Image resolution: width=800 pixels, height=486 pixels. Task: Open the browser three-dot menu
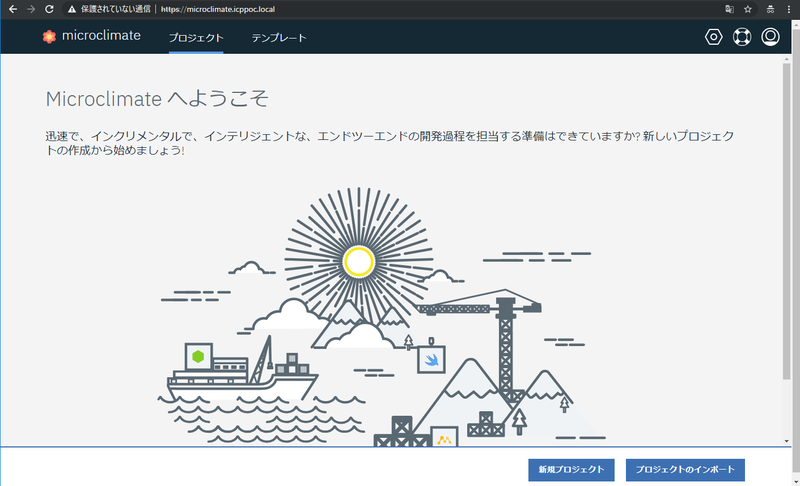(789, 9)
